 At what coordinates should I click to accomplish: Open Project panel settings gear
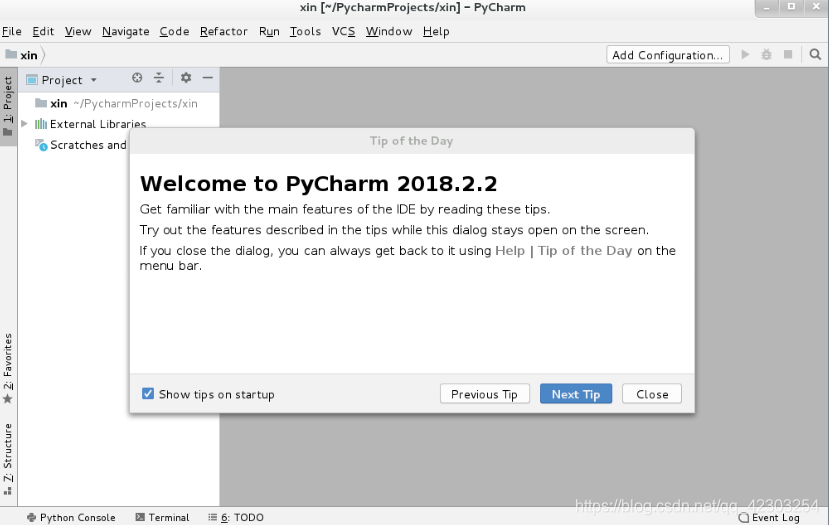click(x=186, y=78)
